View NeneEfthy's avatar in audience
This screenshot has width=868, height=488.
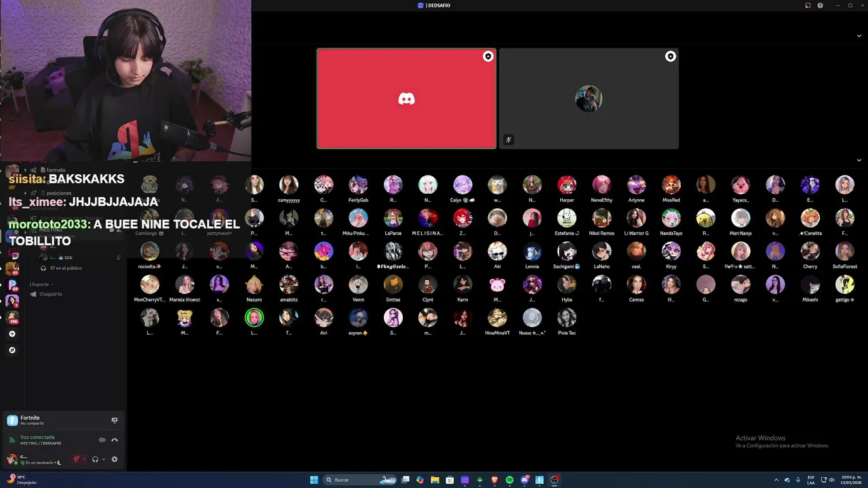(601, 185)
